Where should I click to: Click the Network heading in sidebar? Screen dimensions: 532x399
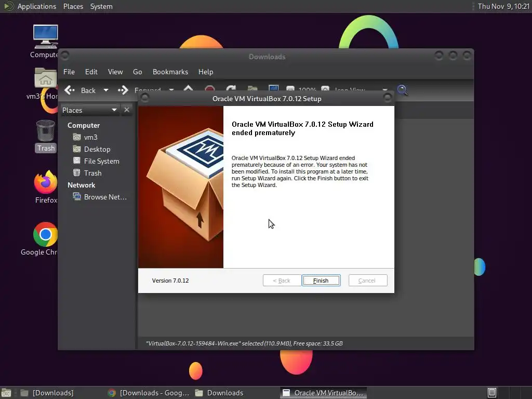(81, 185)
